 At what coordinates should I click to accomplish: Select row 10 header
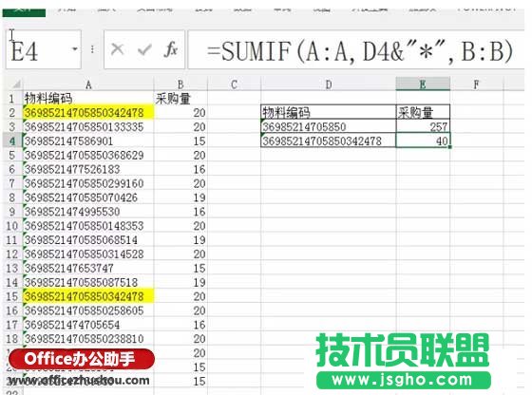click(11, 226)
